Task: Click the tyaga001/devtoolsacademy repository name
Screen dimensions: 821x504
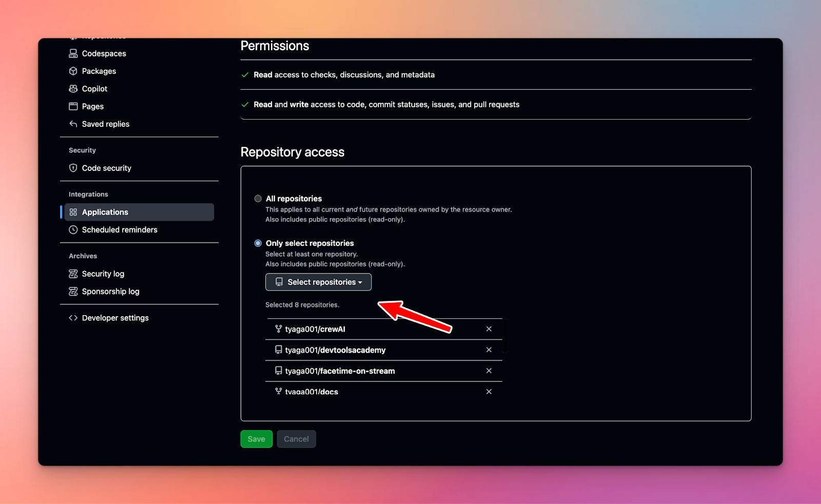Action: click(x=336, y=350)
